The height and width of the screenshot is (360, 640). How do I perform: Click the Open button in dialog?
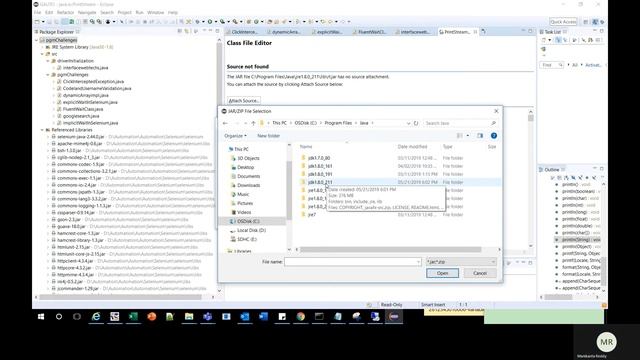pyautogui.click(x=442, y=273)
